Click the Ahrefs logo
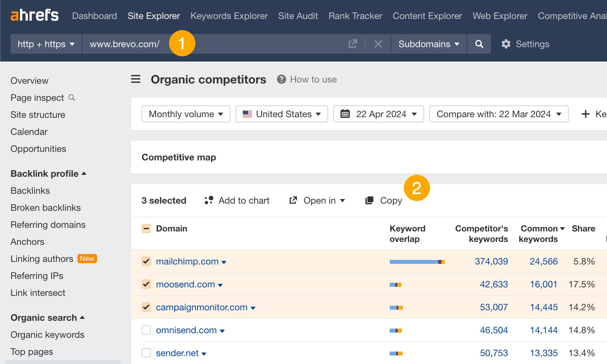This screenshot has height=364, width=607. pos(34,15)
